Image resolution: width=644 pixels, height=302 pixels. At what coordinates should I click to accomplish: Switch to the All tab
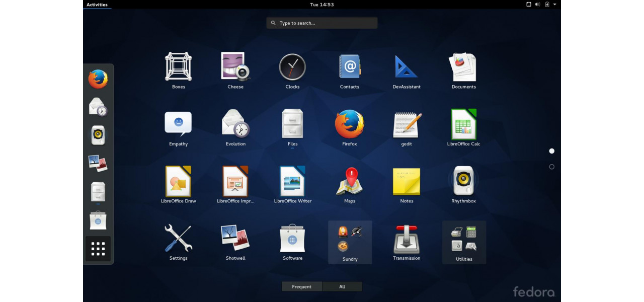342,286
